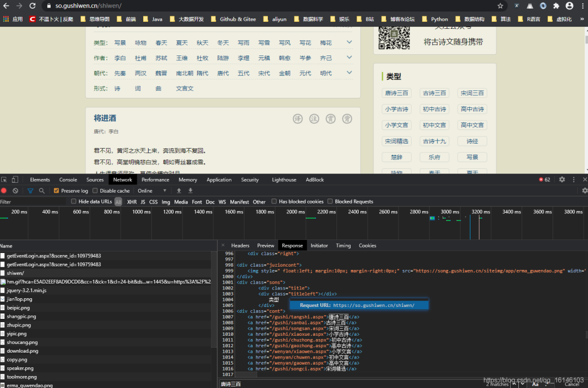Open the Python bookmarks folder
Screen dimensions: 588x388
(x=435, y=19)
